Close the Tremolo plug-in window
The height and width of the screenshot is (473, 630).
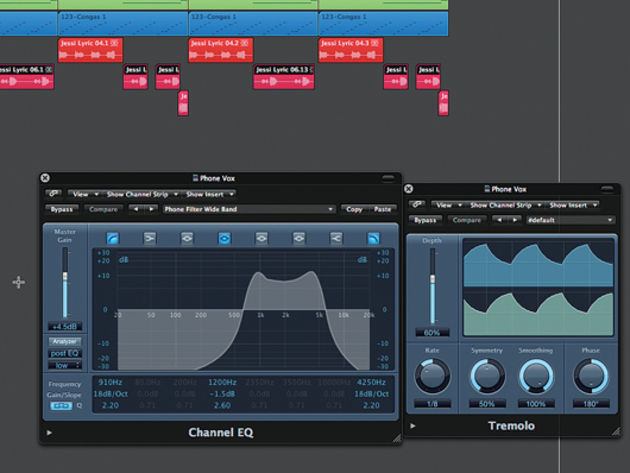(409, 189)
